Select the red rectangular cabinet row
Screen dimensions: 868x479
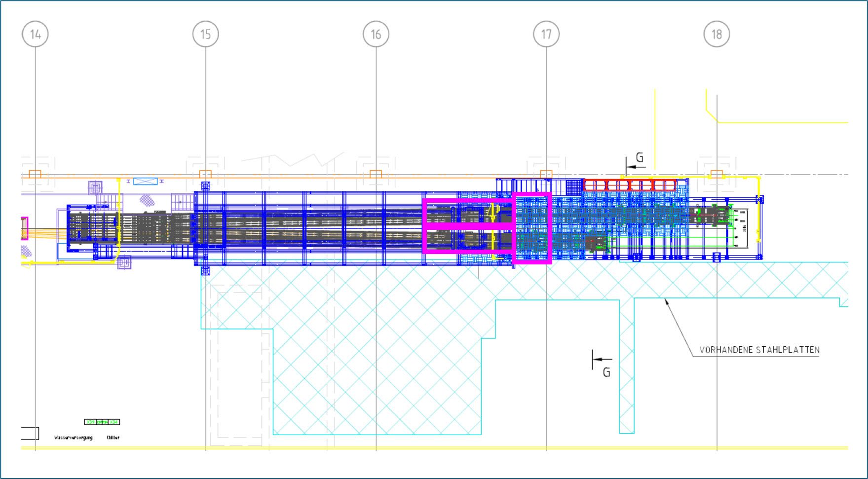[x=630, y=185]
